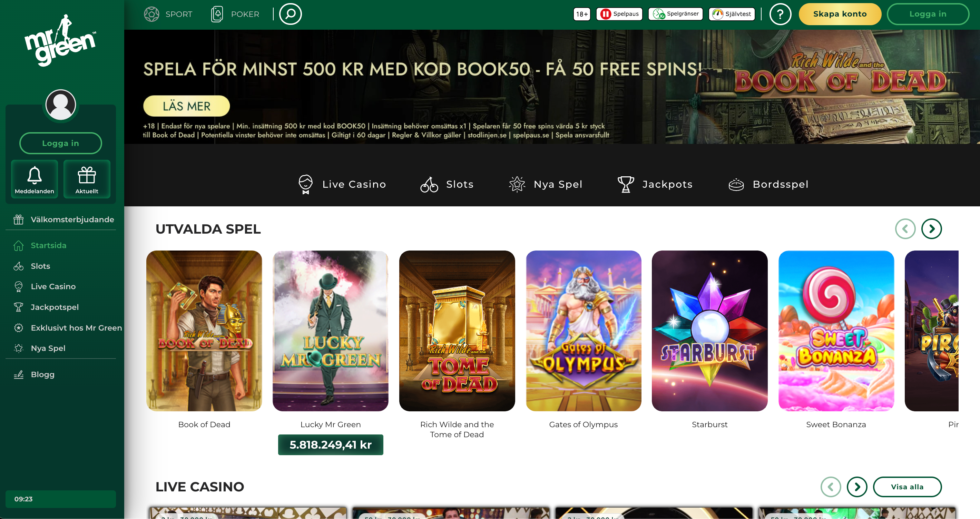Select Jackpotspel in sidebar menu

coord(55,307)
